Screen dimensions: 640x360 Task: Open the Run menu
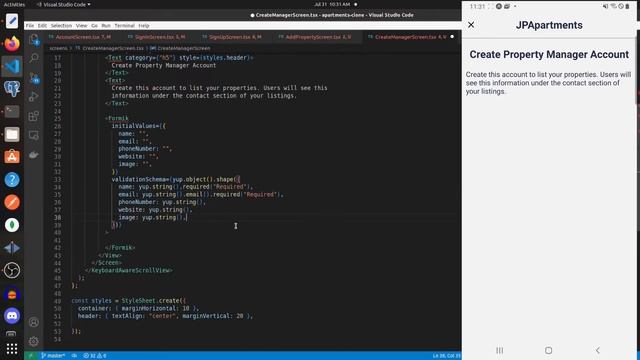click(x=106, y=25)
